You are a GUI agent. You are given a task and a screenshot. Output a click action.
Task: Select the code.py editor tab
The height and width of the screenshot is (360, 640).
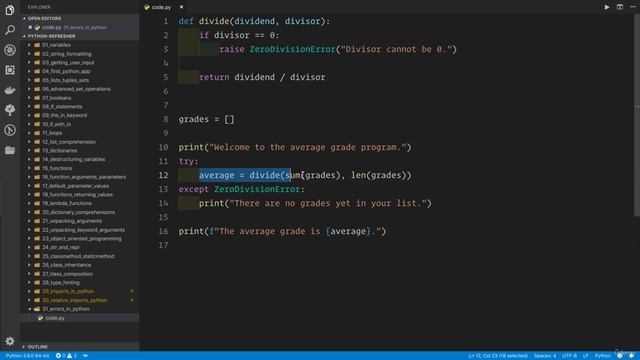(x=161, y=7)
